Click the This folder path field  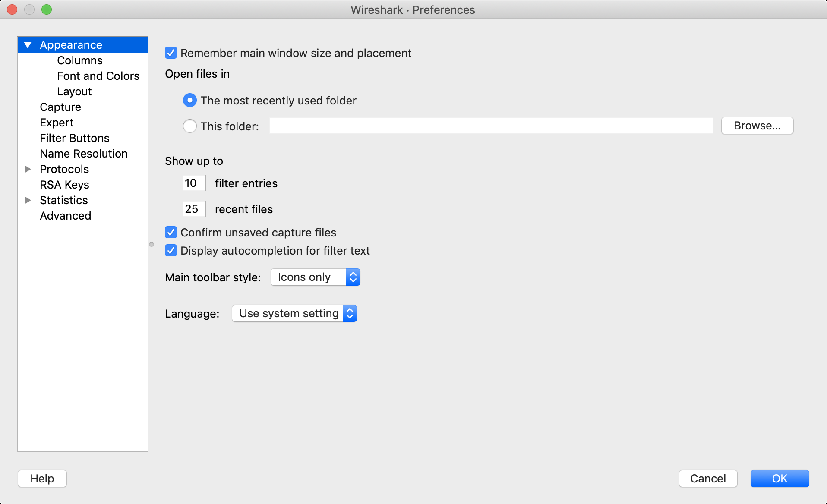point(491,126)
